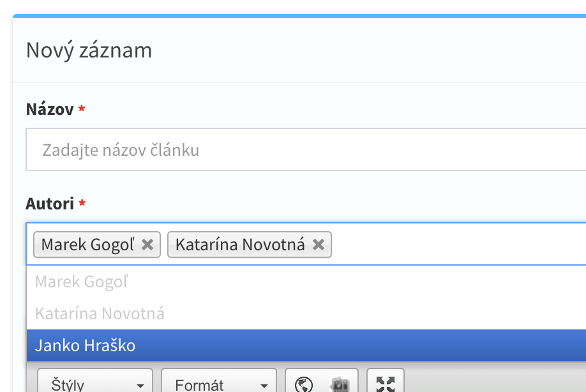
Task: Click the Marek Gogoľ selected tag
Action: 88,245
